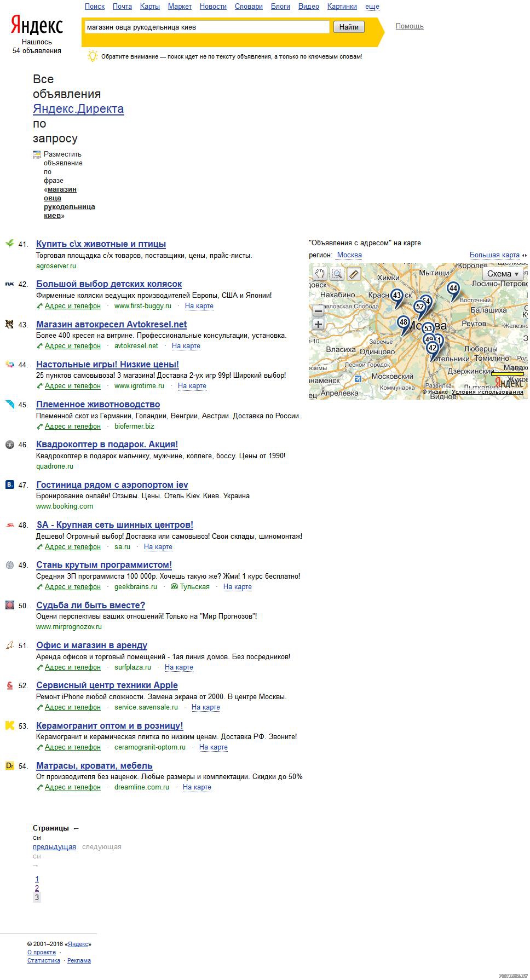
Task: Open the Помощь help link
Action: point(410,26)
